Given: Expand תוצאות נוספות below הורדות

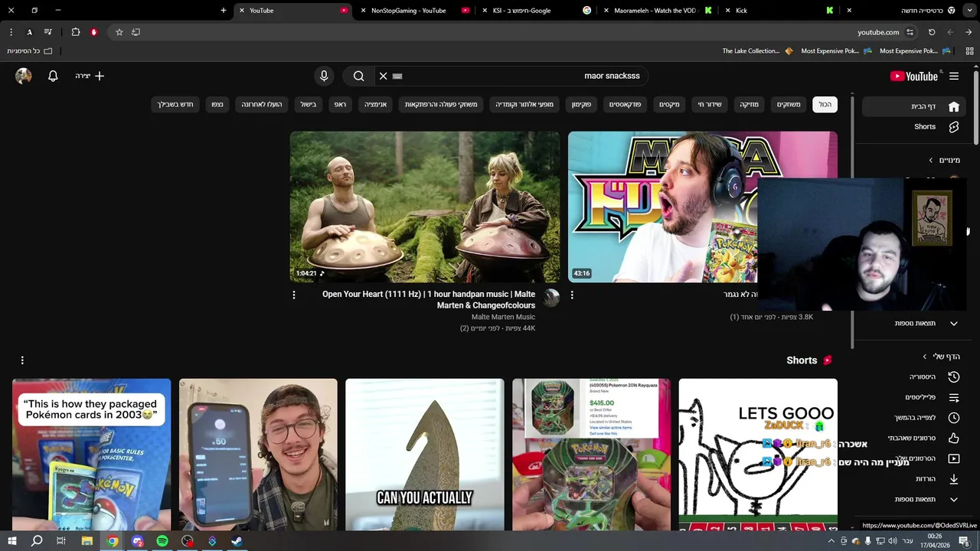Looking at the screenshot, I should 913,499.
